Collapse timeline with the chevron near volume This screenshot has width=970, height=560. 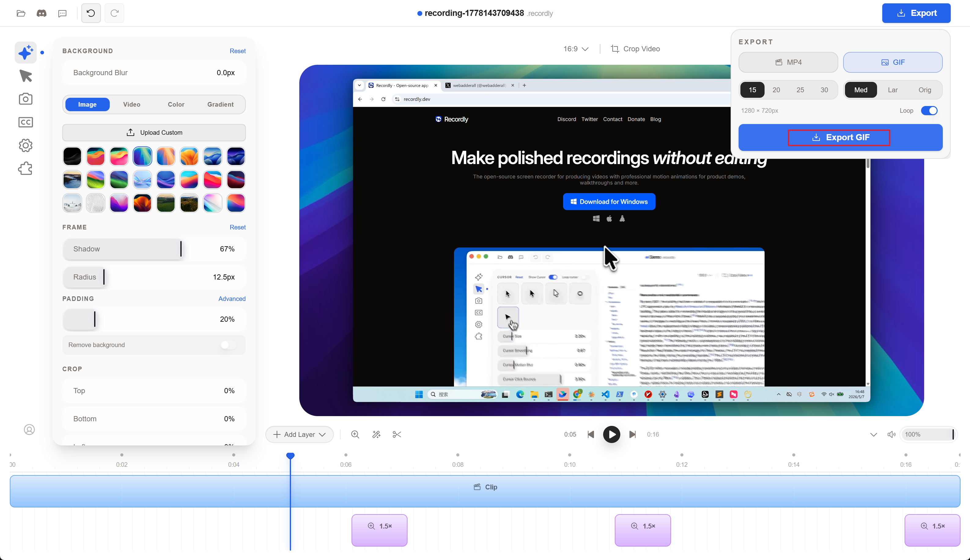coord(873,434)
